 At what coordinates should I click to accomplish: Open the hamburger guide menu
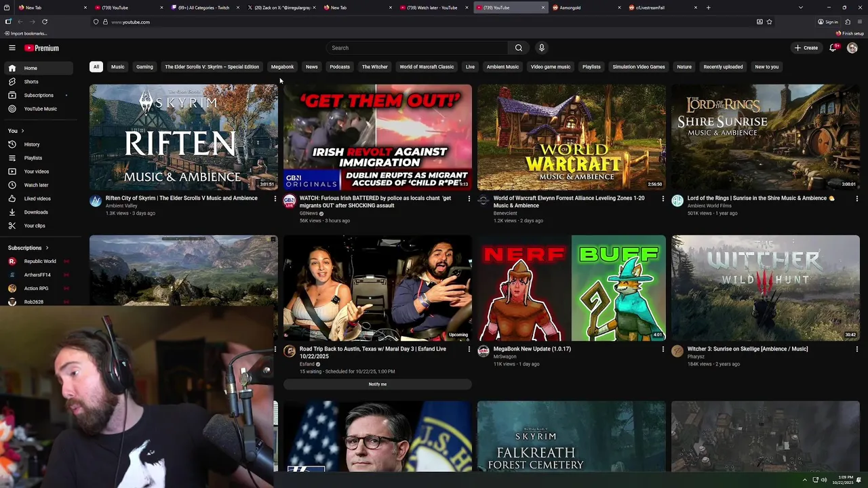(x=12, y=48)
